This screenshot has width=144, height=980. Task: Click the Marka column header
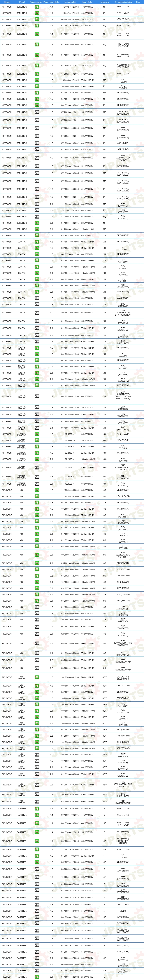click(7, 2)
